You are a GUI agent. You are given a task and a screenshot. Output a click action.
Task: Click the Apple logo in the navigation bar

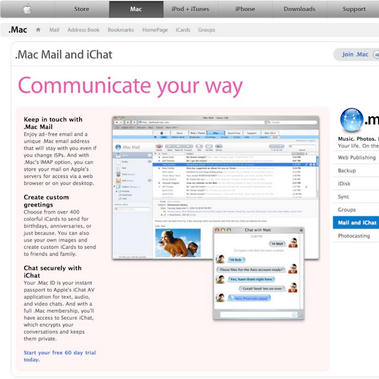(x=27, y=9)
